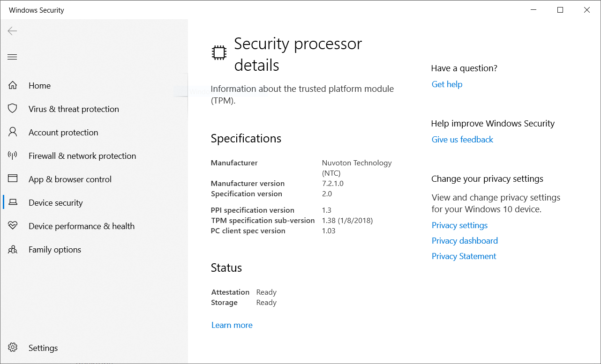Image resolution: width=601 pixels, height=364 pixels.
Task: Click the Firewall & network protection antenna icon
Action: click(13, 156)
